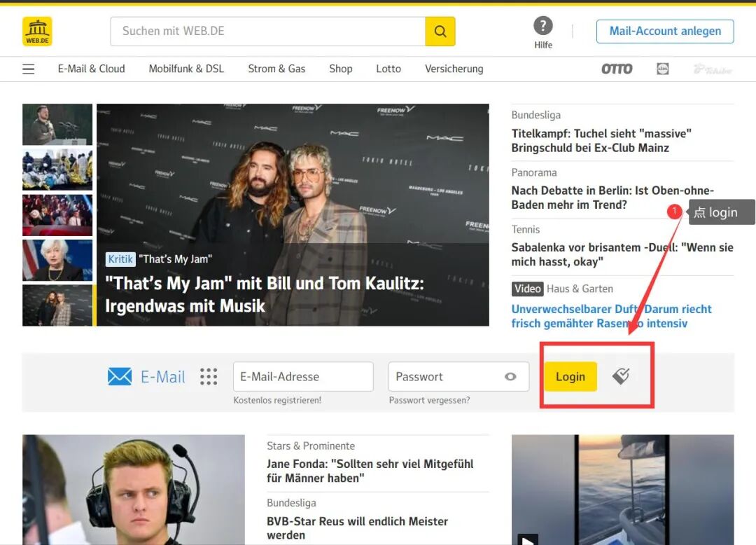
Task: Click the Lidl partner logo
Action: pos(663,69)
